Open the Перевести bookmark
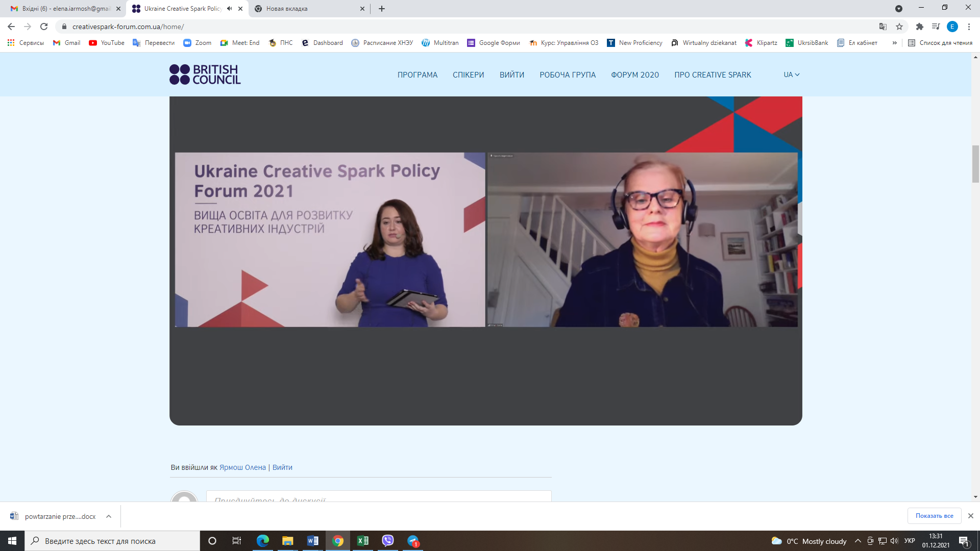This screenshot has height=551, width=980. pyautogui.click(x=154, y=43)
